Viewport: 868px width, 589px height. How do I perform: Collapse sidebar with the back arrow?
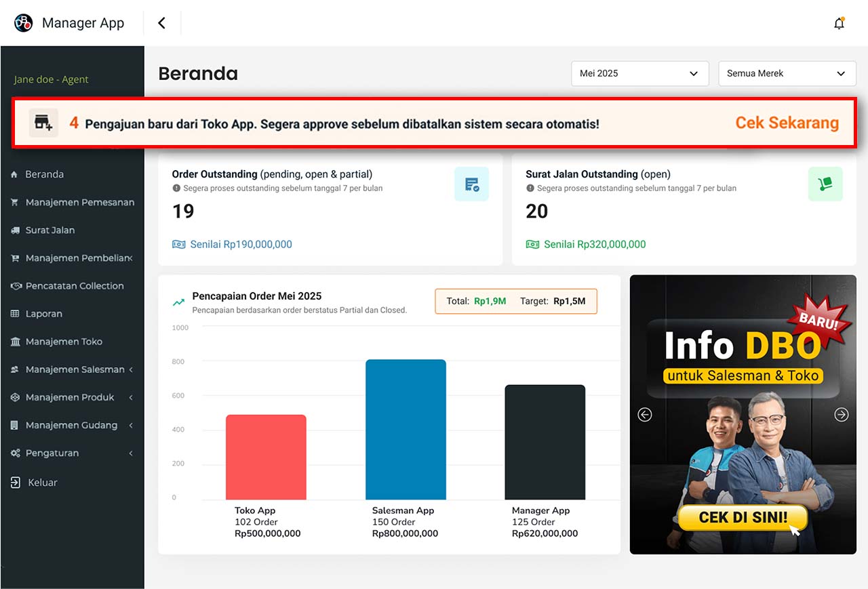coord(161,23)
